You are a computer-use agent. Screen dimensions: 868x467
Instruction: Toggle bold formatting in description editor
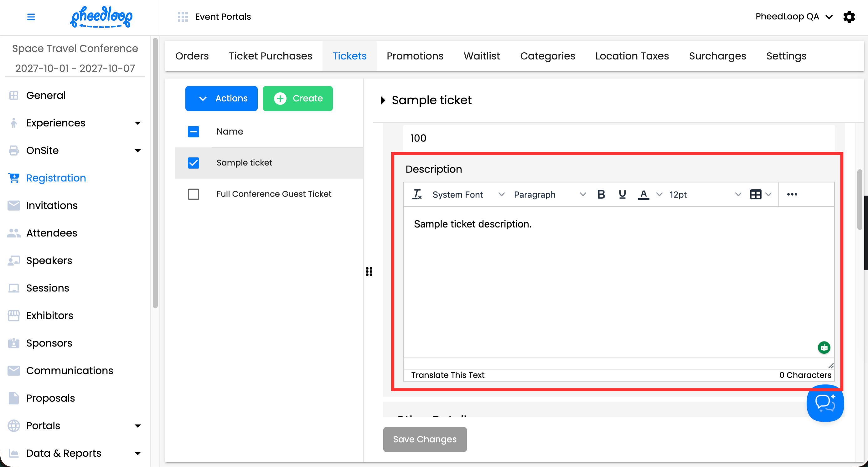coord(601,194)
